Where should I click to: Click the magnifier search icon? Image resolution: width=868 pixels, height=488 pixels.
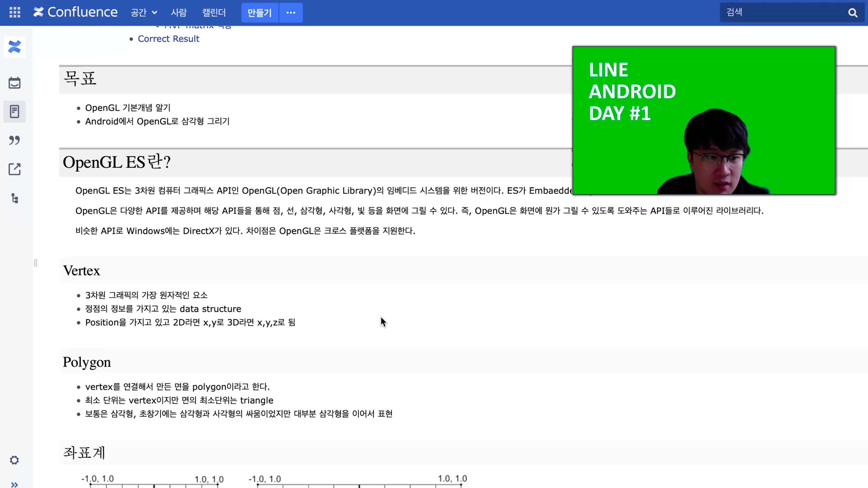[853, 13]
